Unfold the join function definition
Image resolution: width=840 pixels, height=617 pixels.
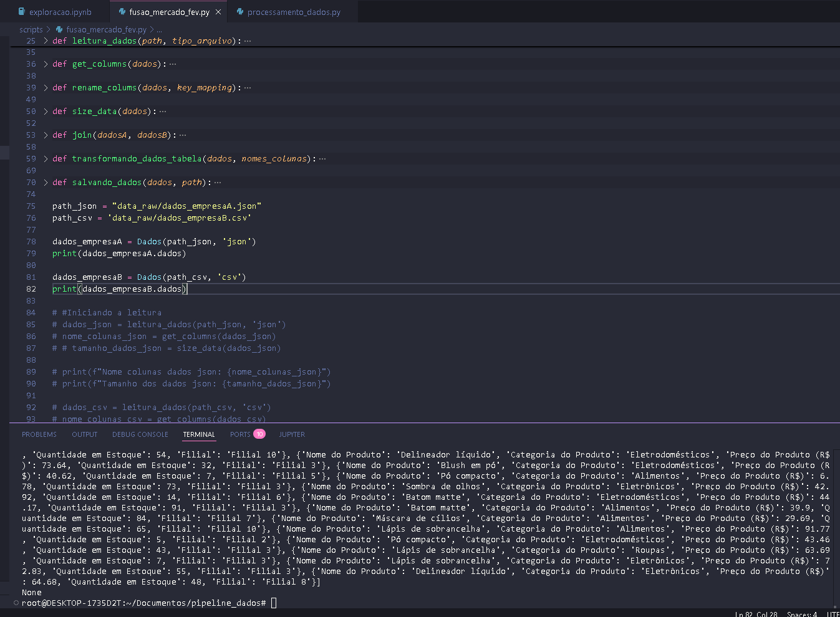point(46,135)
